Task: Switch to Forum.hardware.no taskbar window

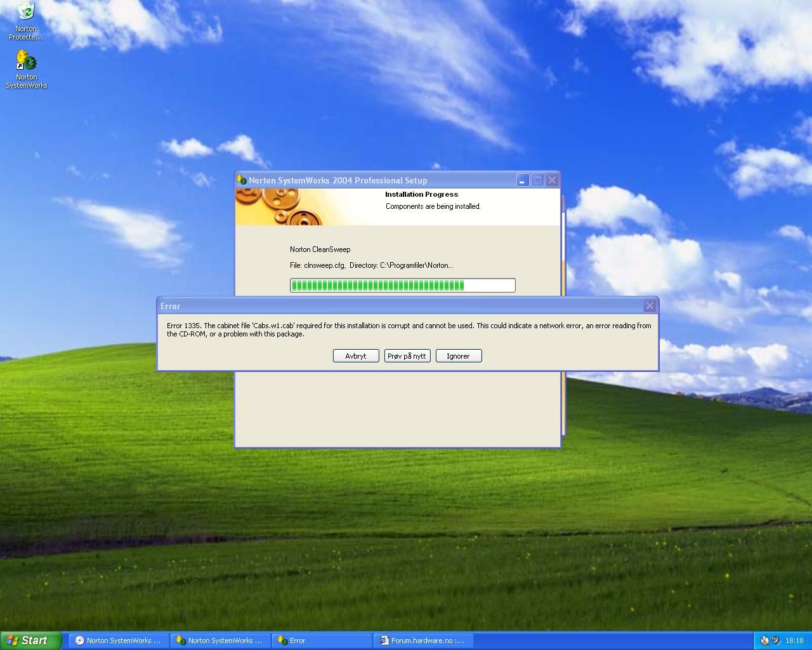Action: coord(423,640)
